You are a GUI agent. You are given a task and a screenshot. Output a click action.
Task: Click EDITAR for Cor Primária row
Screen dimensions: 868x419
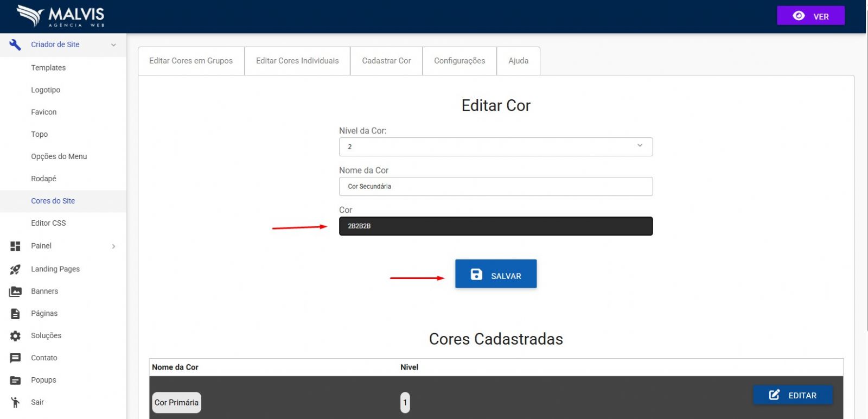pyautogui.click(x=793, y=395)
